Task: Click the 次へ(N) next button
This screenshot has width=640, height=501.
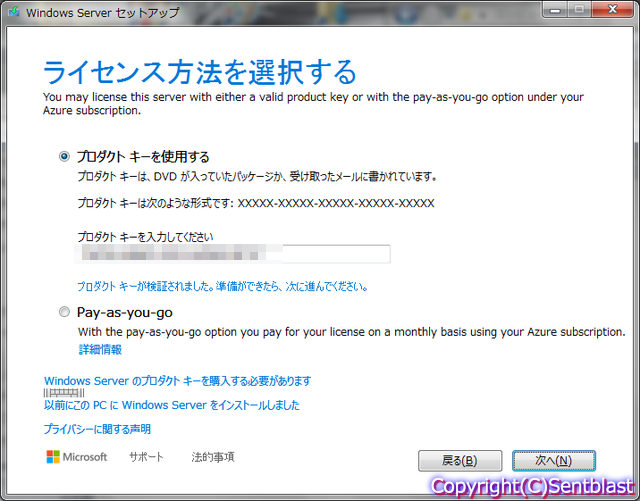Action: [x=554, y=461]
